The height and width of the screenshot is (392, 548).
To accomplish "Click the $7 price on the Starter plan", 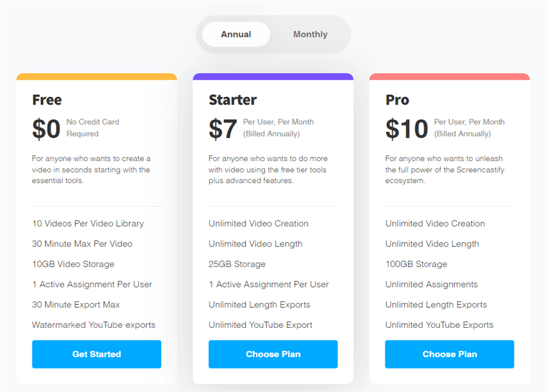I will [223, 129].
